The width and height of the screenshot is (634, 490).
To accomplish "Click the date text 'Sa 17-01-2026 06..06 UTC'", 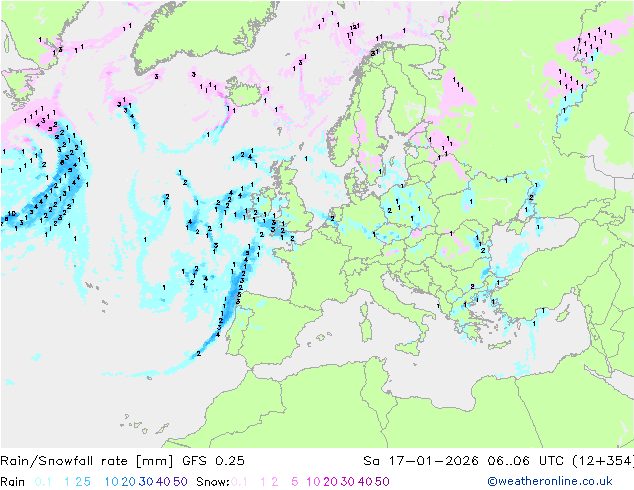I will pyautogui.click(x=463, y=460).
